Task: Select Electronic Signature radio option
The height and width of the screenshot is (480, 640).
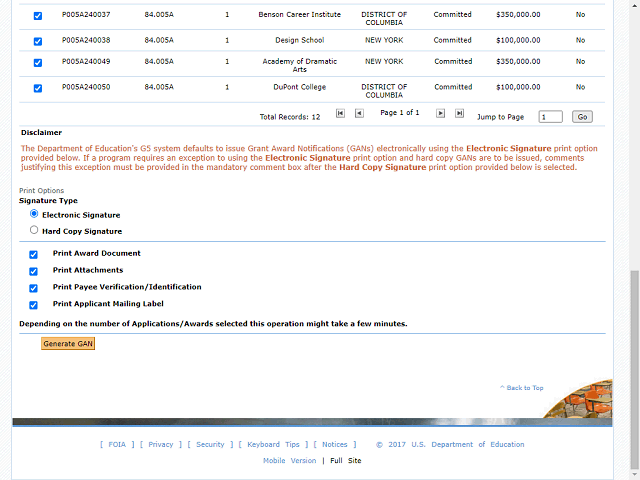Action: point(34,214)
